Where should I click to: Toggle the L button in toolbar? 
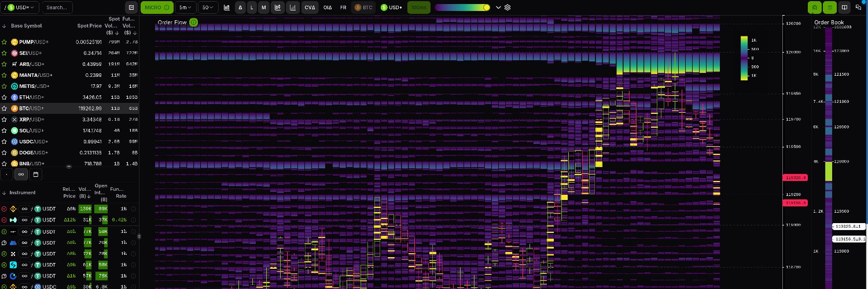coord(252,8)
